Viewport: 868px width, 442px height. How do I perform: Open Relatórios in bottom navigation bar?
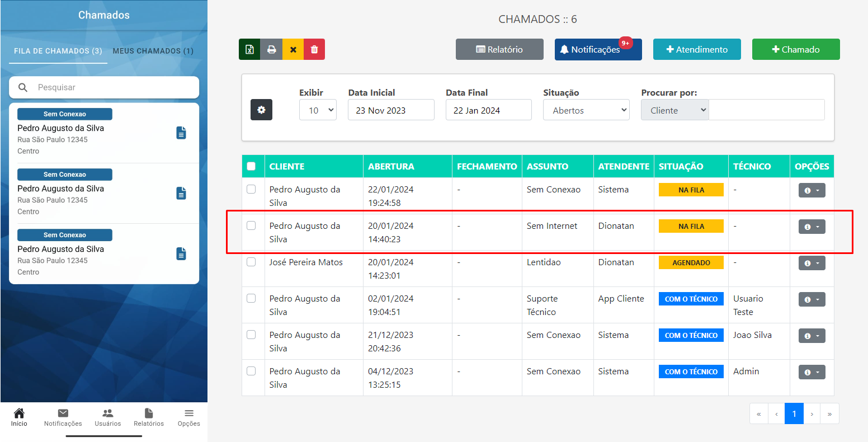(149, 417)
